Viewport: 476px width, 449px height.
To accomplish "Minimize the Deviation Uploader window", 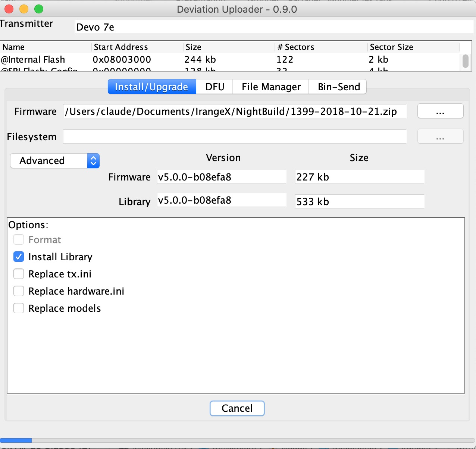I will click(24, 9).
